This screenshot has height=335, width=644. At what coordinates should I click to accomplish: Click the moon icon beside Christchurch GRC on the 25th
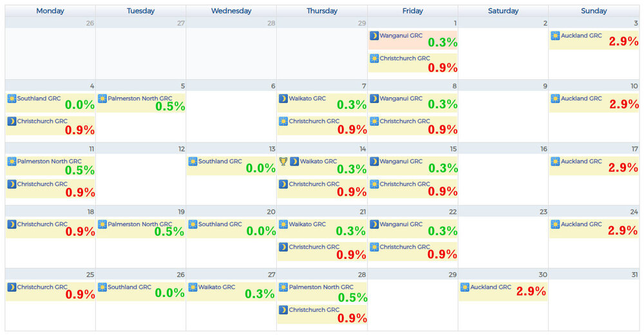12,287
